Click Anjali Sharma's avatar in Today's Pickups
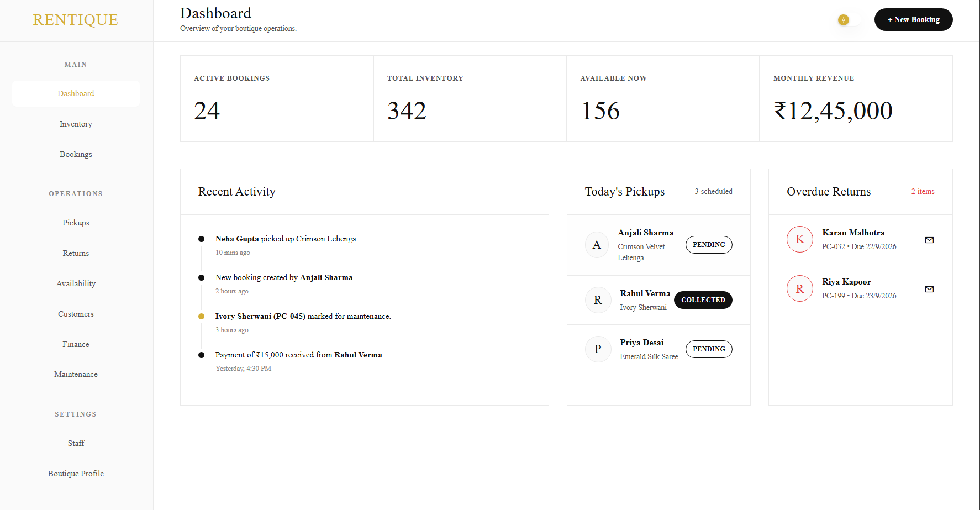 597,245
